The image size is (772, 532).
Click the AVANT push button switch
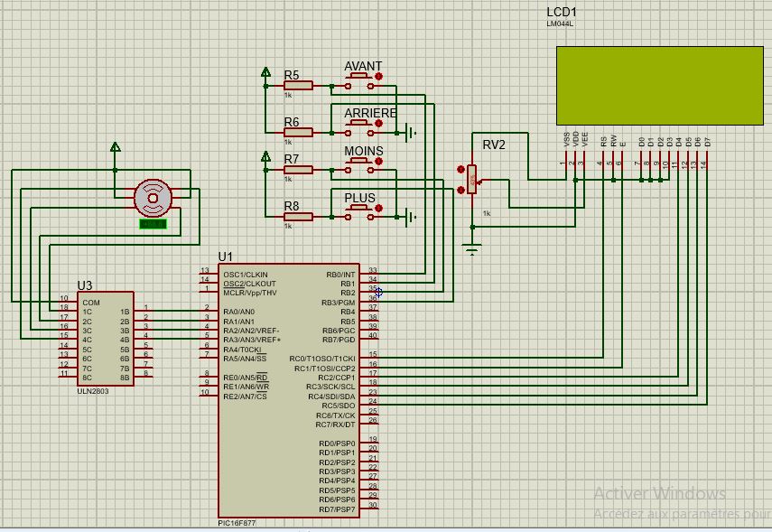click(x=359, y=81)
